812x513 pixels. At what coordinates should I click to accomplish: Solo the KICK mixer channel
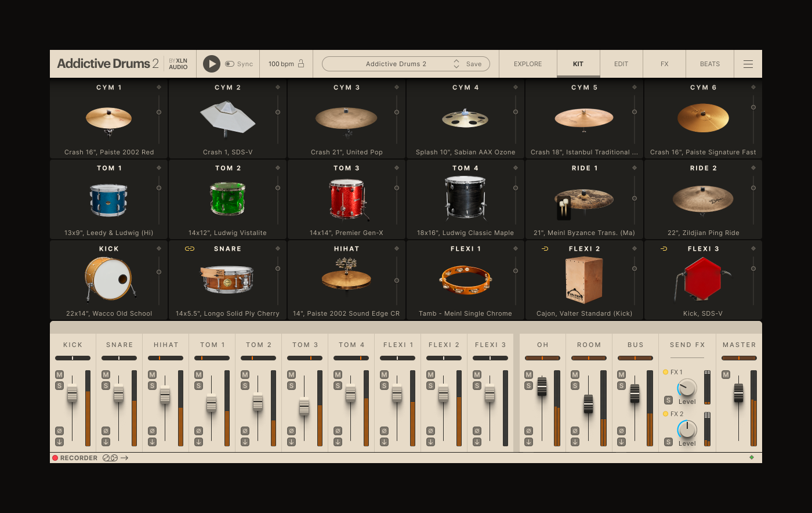point(59,385)
